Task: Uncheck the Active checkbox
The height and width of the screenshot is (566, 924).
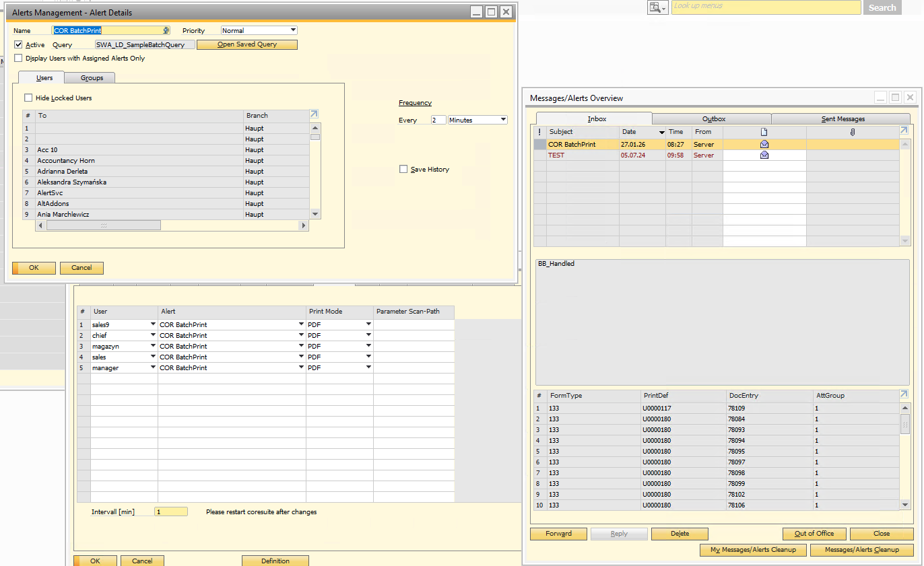Action: pos(19,44)
